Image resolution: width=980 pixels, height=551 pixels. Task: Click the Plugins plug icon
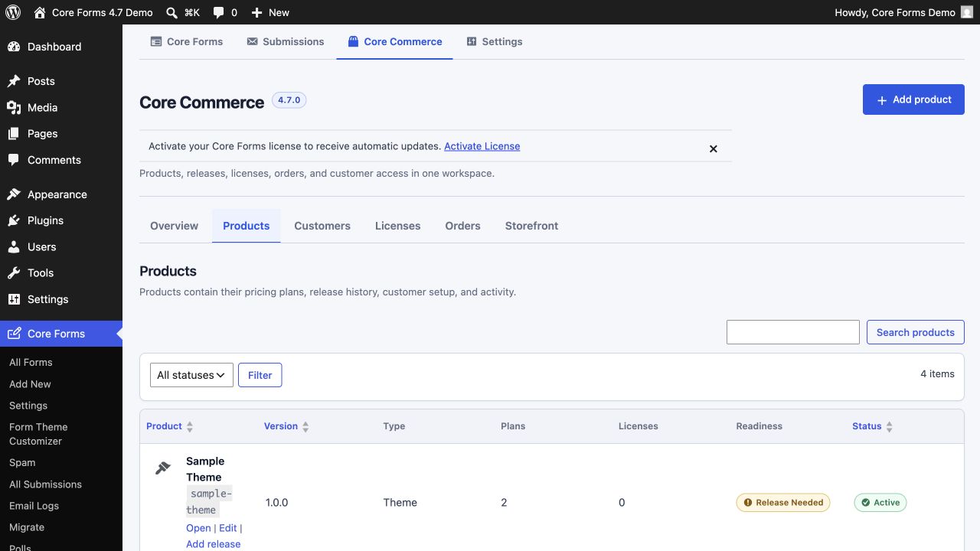click(14, 220)
